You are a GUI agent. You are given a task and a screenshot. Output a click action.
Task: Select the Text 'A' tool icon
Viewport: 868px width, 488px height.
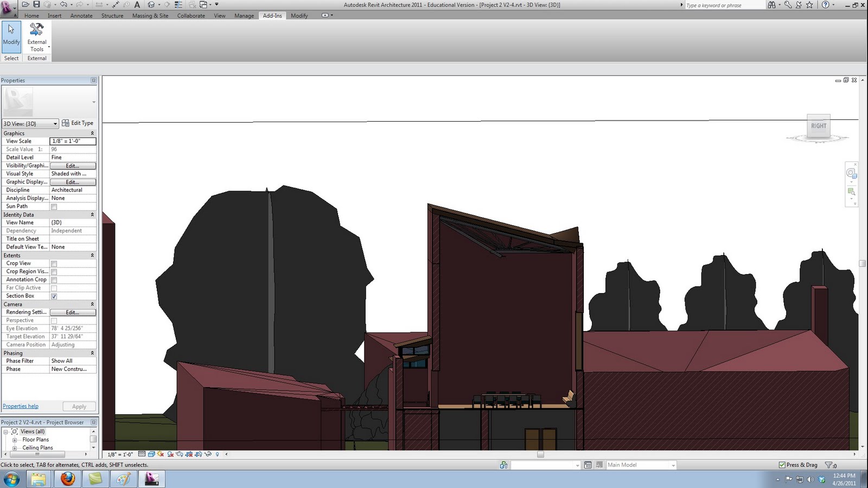coord(137,4)
